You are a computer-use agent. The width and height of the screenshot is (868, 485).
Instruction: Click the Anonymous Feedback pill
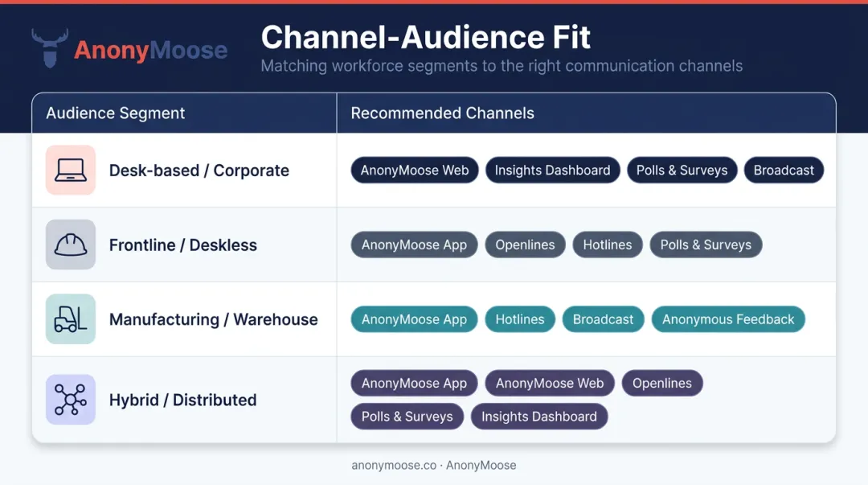728,319
